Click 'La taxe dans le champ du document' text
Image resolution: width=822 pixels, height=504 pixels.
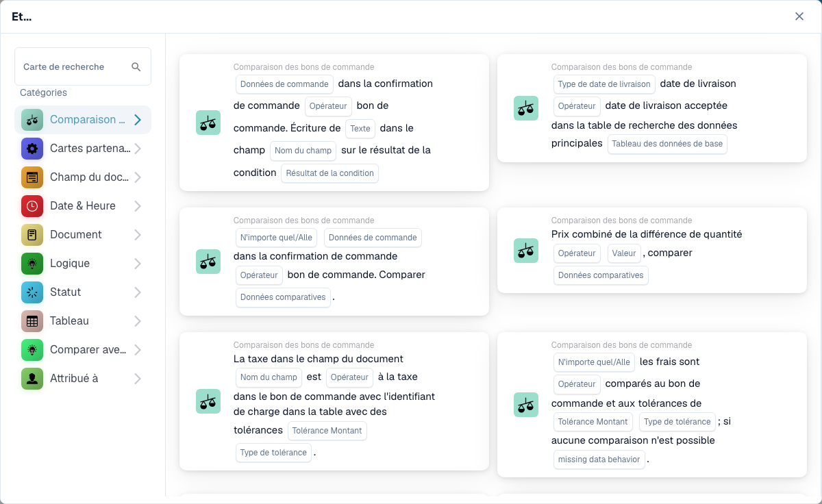[319, 359]
